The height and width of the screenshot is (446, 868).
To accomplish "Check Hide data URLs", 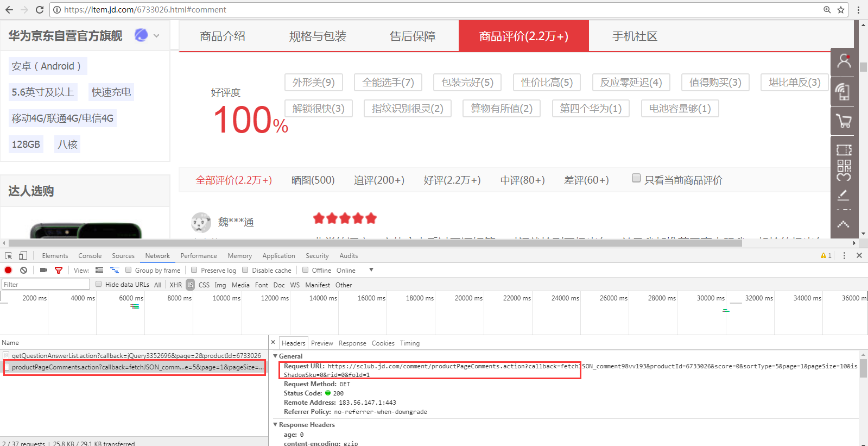I will (99, 284).
